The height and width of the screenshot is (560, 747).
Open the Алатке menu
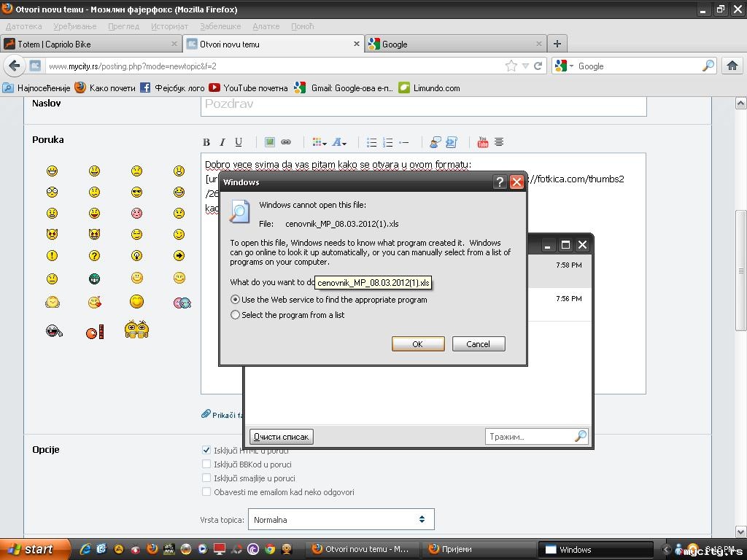click(x=266, y=26)
